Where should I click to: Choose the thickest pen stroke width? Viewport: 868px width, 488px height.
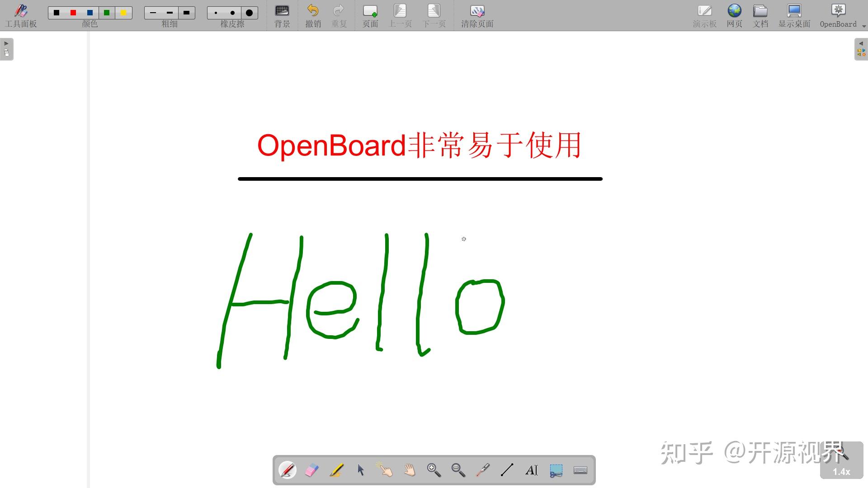186,13
